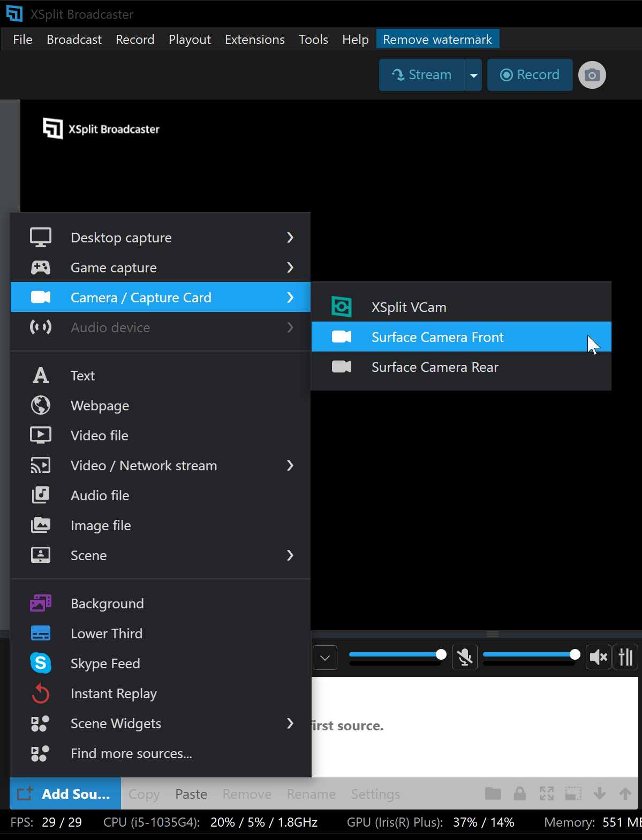
Task: Click the Webpage globe icon
Action: point(41,406)
